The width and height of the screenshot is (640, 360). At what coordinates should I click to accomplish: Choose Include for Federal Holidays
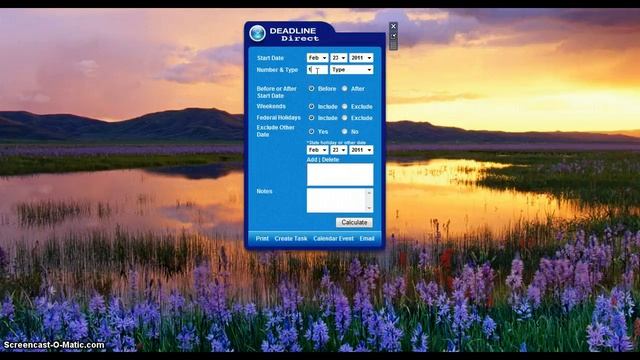pos(311,118)
